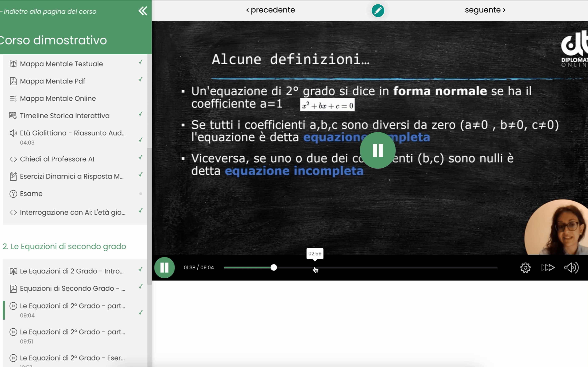588x367 pixels.
Task: Collapse the sidebar with double-chevron icon
Action: (x=143, y=11)
